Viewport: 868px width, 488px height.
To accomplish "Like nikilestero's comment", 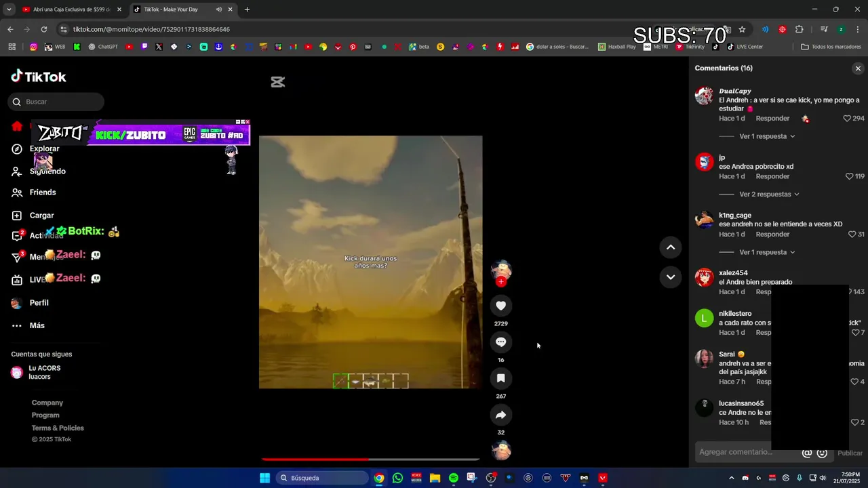I will pyautogui.click(x=854, y=333).
